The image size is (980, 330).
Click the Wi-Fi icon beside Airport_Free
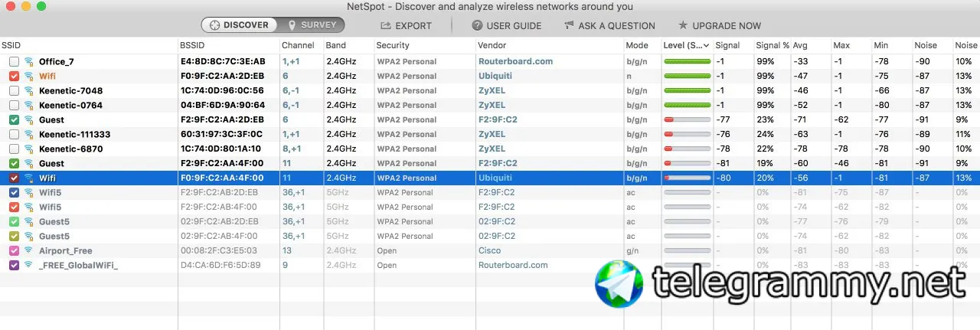29,250
